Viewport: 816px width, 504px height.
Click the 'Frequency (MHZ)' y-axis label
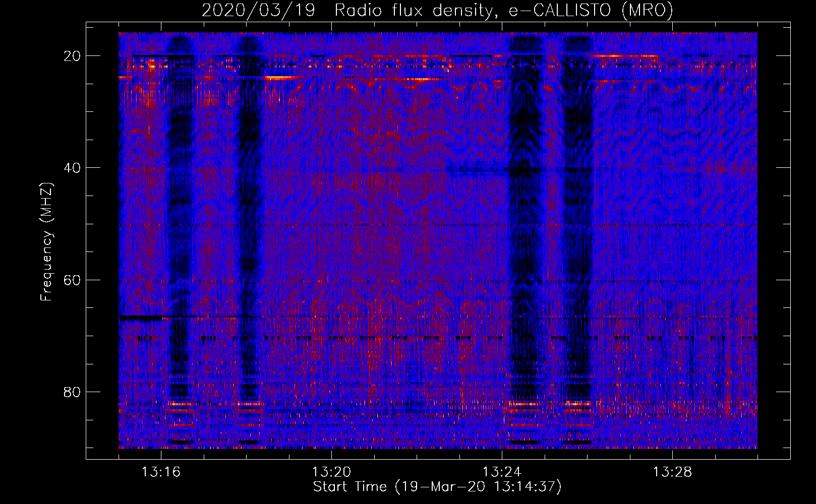pos(46,242)
